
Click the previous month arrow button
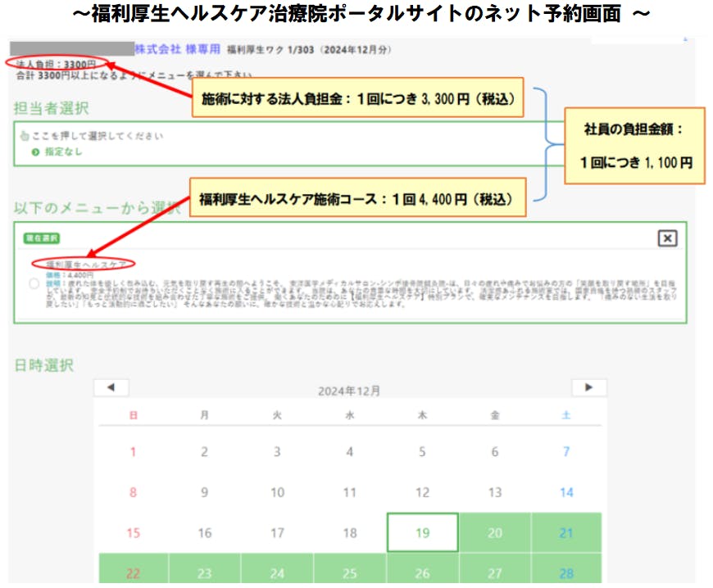tap(111, 387)
